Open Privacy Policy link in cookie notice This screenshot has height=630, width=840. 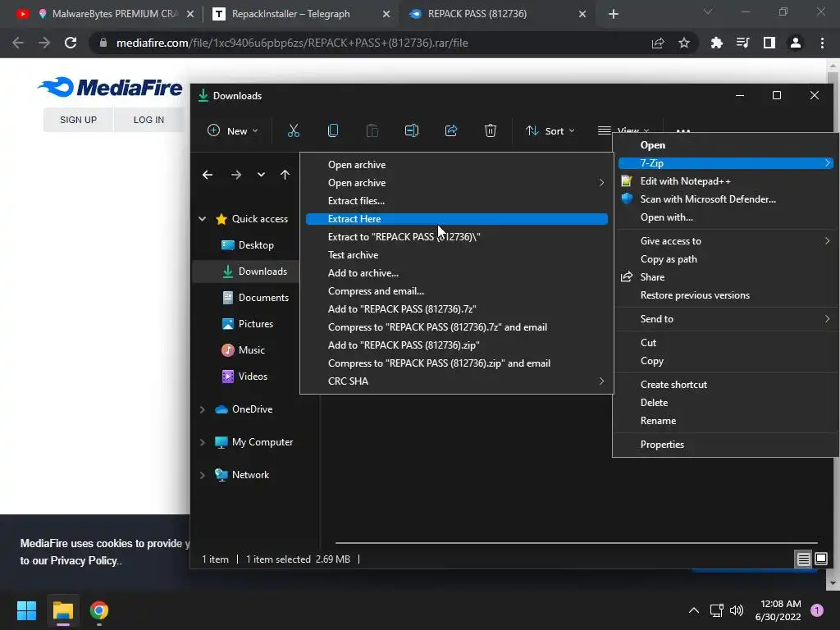pyautogui.click(x=84, y=561)
